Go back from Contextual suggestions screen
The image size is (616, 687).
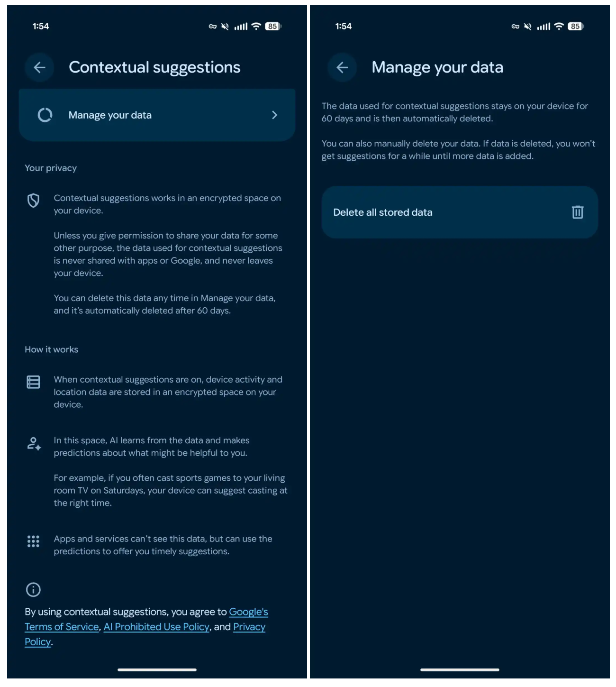pyautogui.click(x=39, y=67)
